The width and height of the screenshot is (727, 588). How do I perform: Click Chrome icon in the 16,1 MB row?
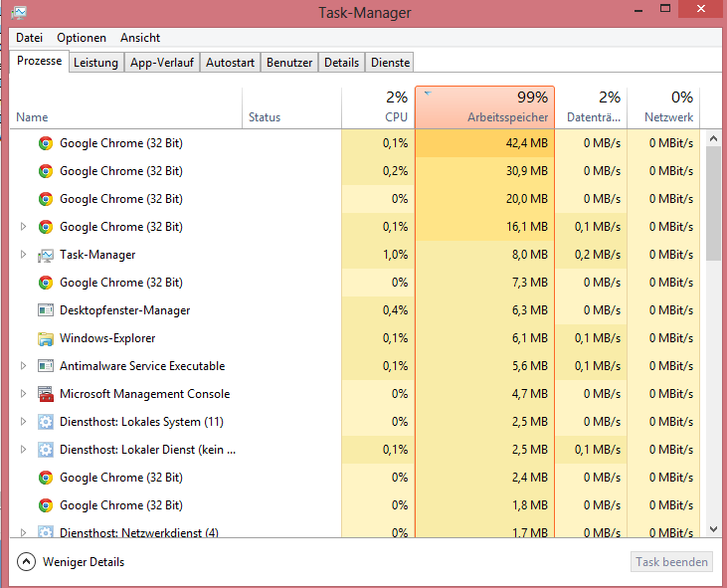[x=46, y=227]
